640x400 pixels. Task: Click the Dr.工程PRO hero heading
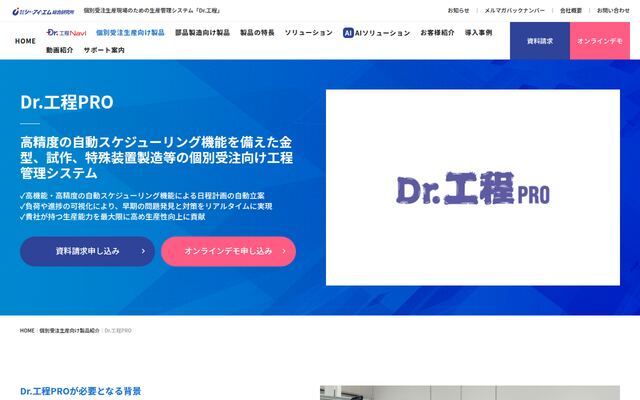[x=67, y=102]
